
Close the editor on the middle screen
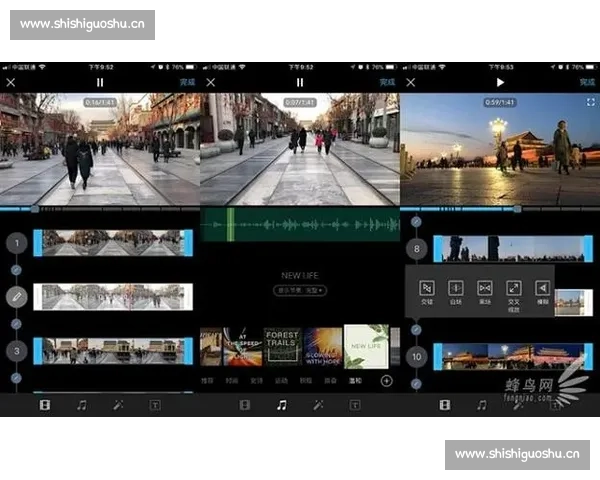210,82
